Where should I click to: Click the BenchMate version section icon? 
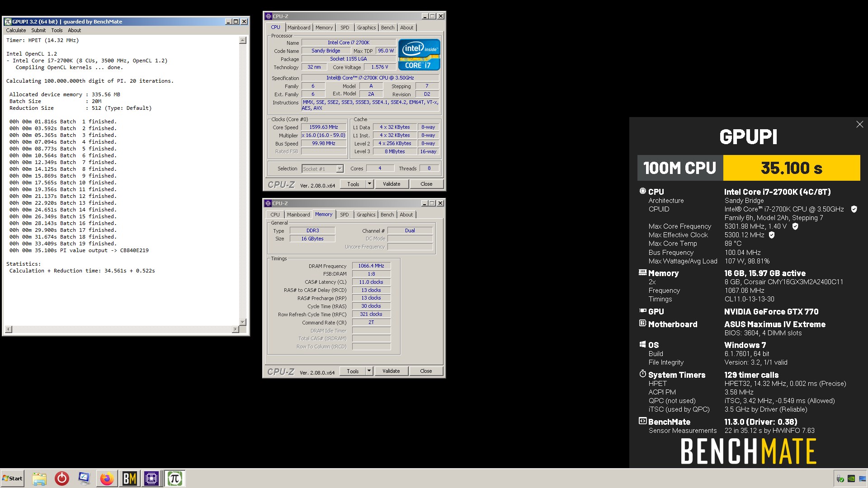point(642,421)
